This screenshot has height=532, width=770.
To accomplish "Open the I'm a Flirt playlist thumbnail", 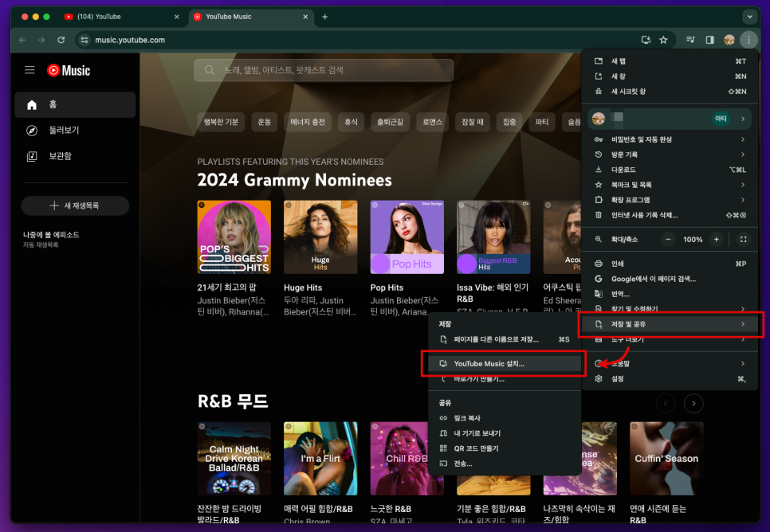I will coord(320,459).
